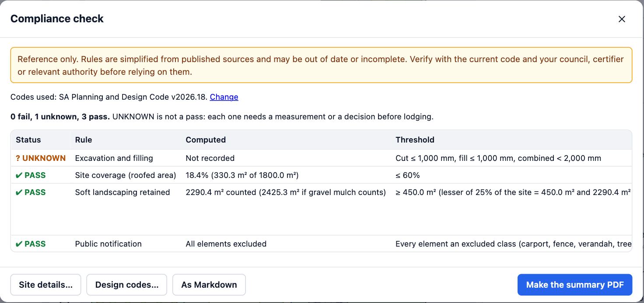The width and height of the screenshot is (644, 303).
Task: Select the Computed column header
Action: (206, 140)
